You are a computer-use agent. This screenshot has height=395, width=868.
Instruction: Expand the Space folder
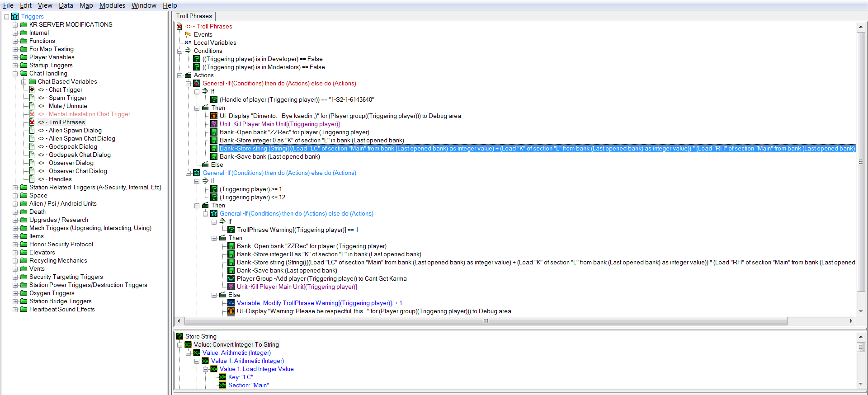point(15,196)
